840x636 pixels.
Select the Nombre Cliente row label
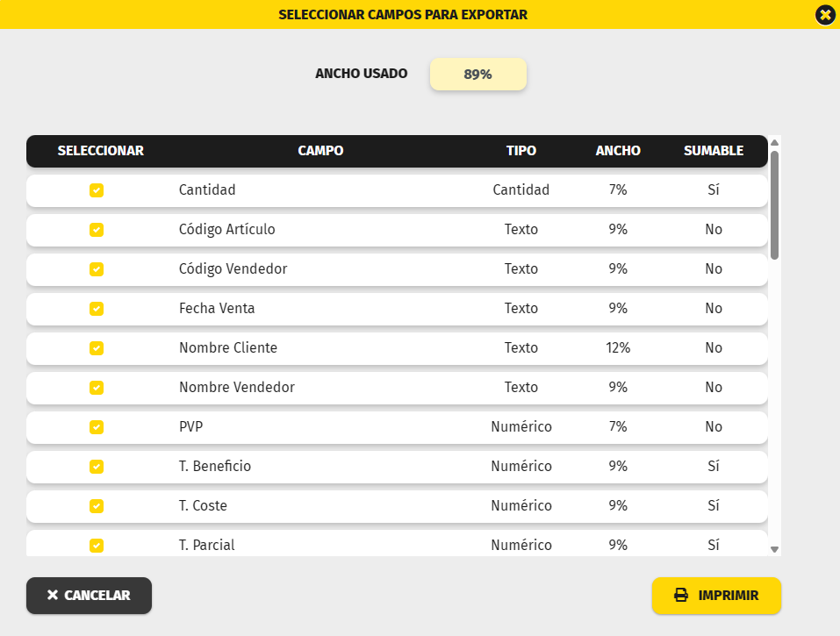point(228,348)
